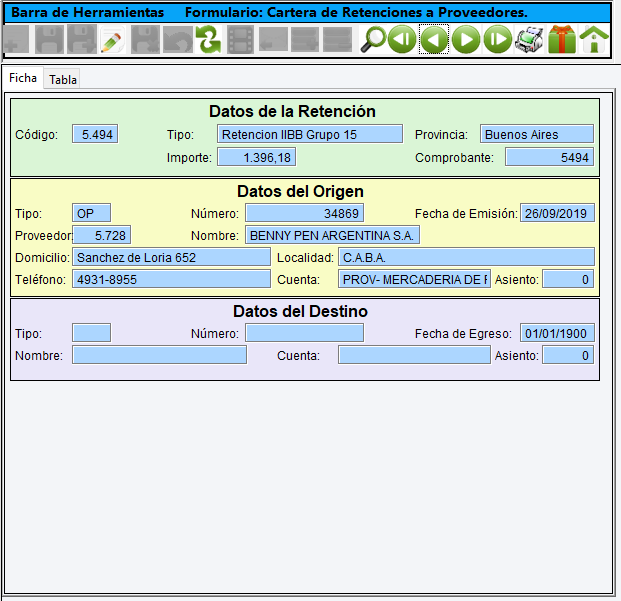Click the 'Barra de Herramientas' title text
This screenshot has height=601, width=621.
tap(88, 12)
